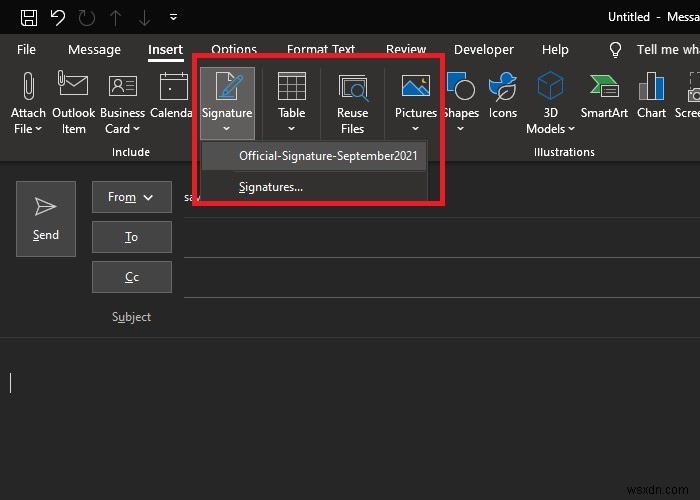Select the Insert tab
This screenshot has height=500, width=700.
pos(166,50)
